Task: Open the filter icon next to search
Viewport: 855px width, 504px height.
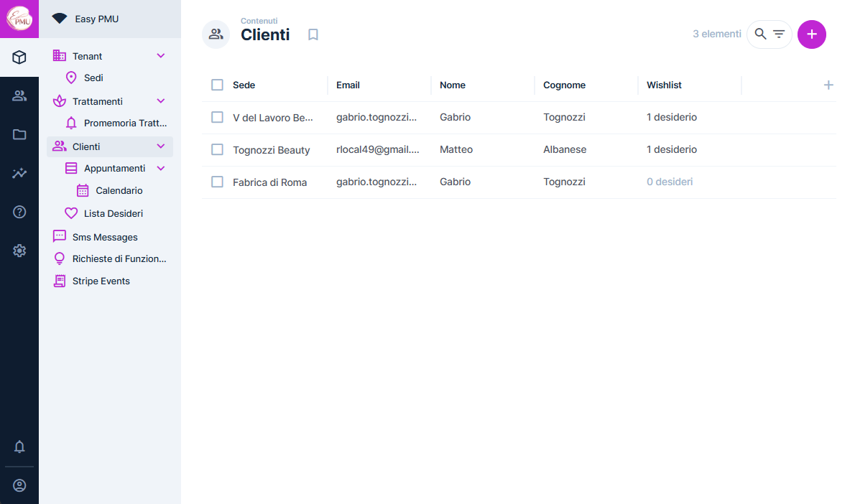Action: [x=779, y=34]
